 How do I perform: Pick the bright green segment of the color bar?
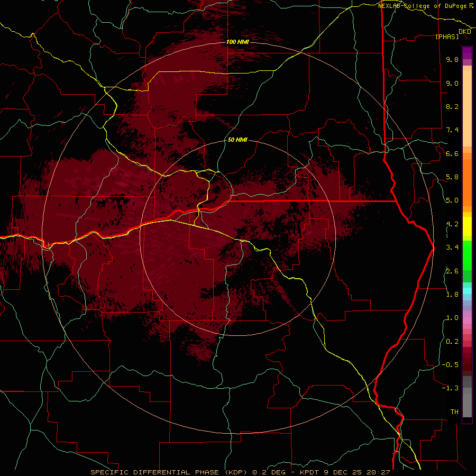click(467, 258)
